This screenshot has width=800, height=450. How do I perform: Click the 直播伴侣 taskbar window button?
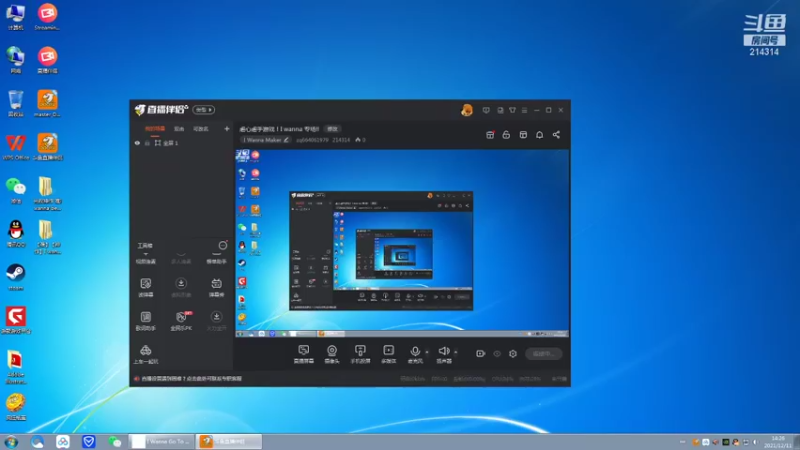point(229,441)
